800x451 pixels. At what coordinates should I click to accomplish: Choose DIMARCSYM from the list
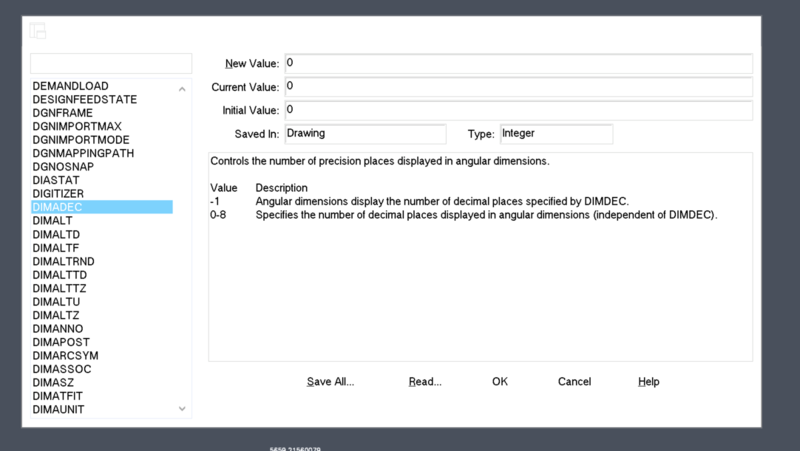[x=65, y=355]
